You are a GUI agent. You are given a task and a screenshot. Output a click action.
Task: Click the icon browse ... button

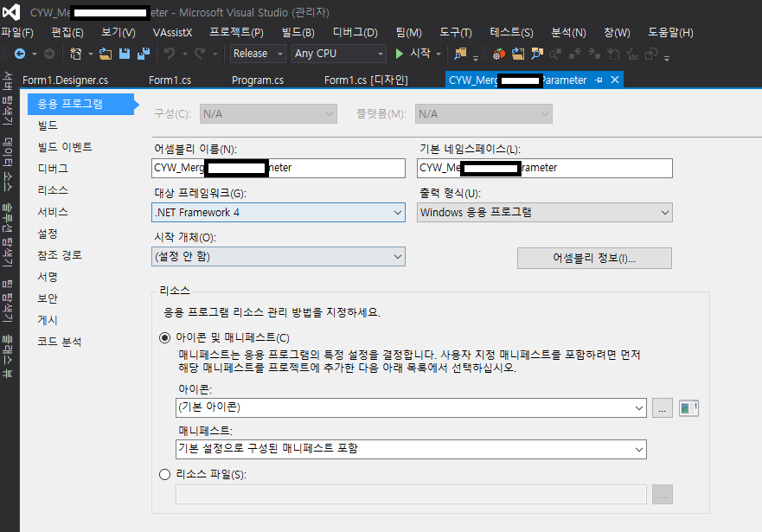tap(662, 408)
